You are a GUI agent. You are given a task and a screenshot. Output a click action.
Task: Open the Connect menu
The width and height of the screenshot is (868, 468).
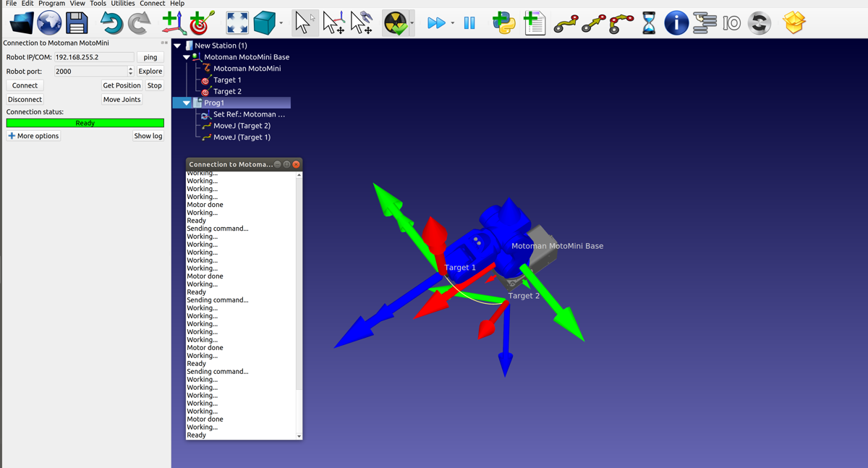coord(153,4)
